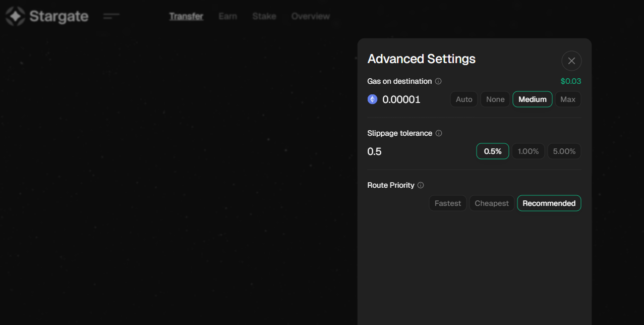
Task: Close the Advanced Settings panel
Action: (571, 61)
